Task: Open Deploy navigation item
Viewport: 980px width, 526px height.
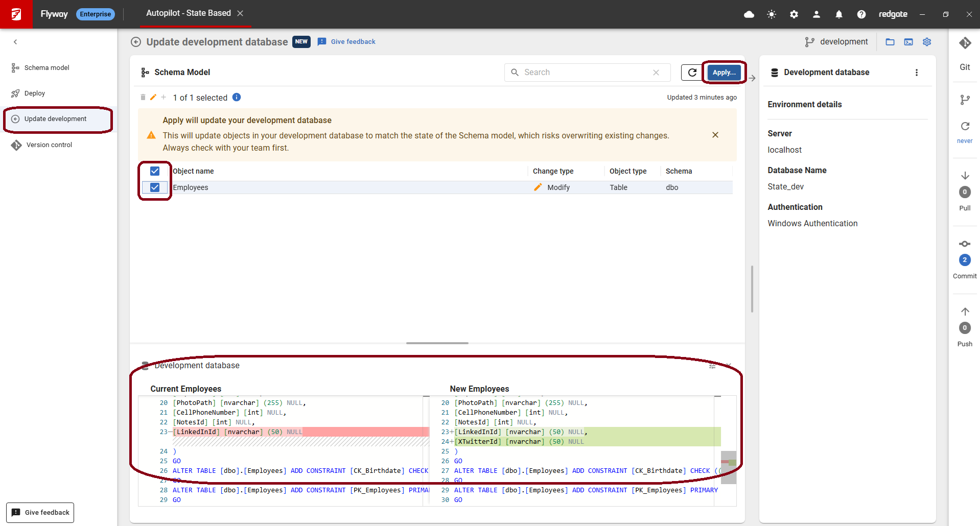Action: (35, 93)
